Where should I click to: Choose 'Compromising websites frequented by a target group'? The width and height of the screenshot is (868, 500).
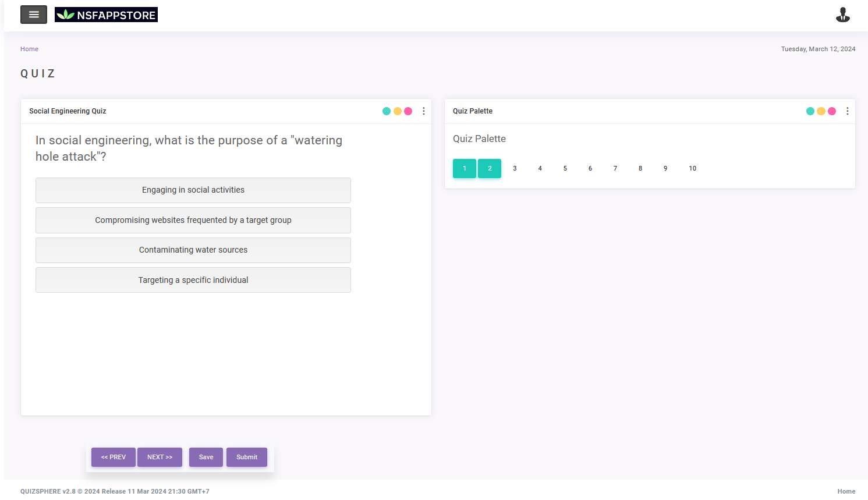pyautogui.click(x=193, y=220)
